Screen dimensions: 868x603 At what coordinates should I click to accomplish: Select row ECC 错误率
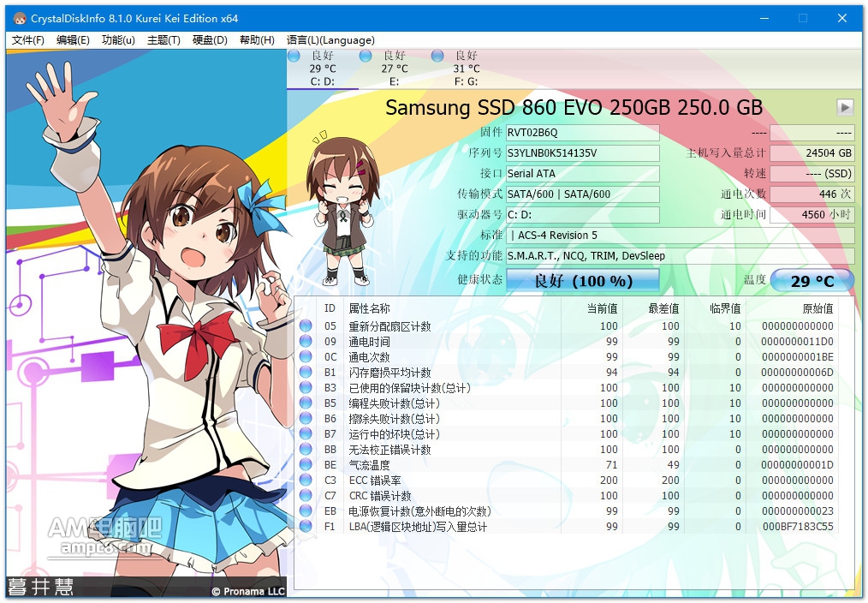[568, 480]
